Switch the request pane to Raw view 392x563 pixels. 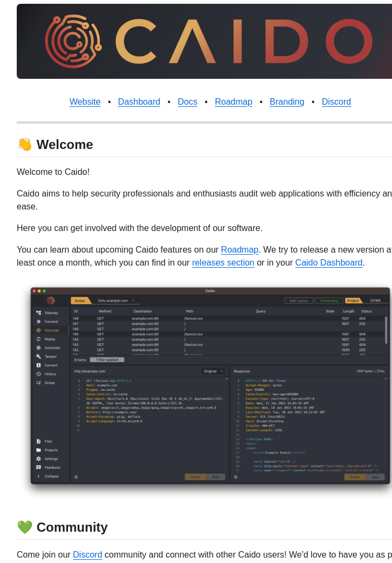click(215, 477)
